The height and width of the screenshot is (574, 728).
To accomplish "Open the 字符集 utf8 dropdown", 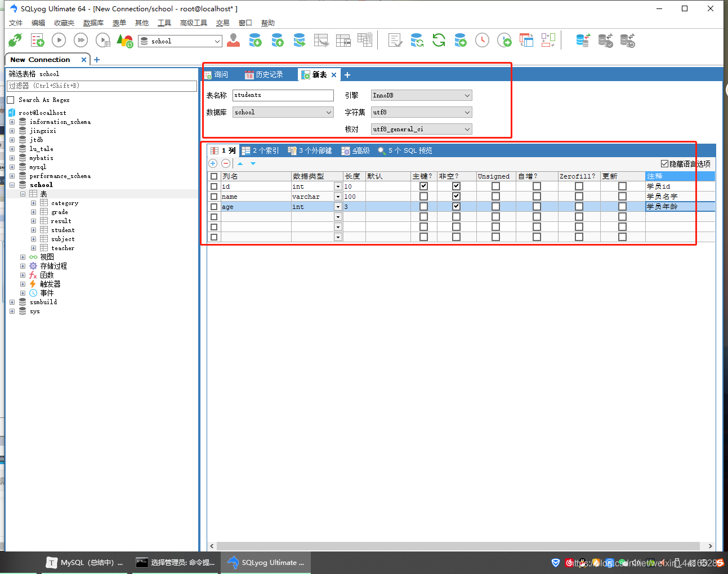I will point(421,112).
